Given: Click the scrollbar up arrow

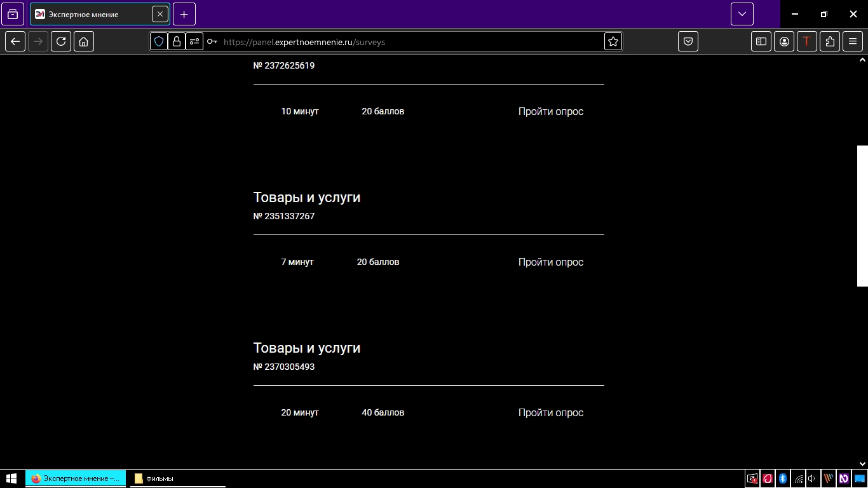Looking at the screenshot, I should 862,60.
